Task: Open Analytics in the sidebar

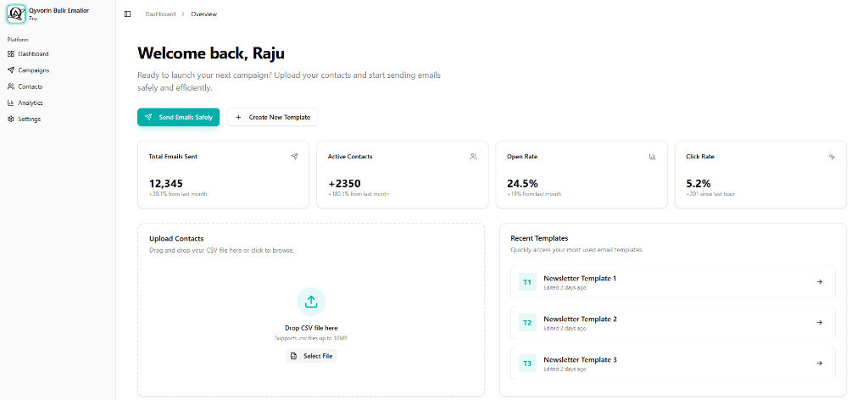Action: click(x=58, y=103)
